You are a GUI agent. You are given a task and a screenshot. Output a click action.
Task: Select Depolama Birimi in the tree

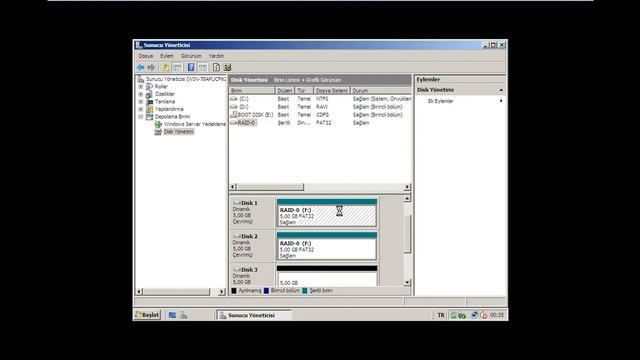[x=172, y=117]
